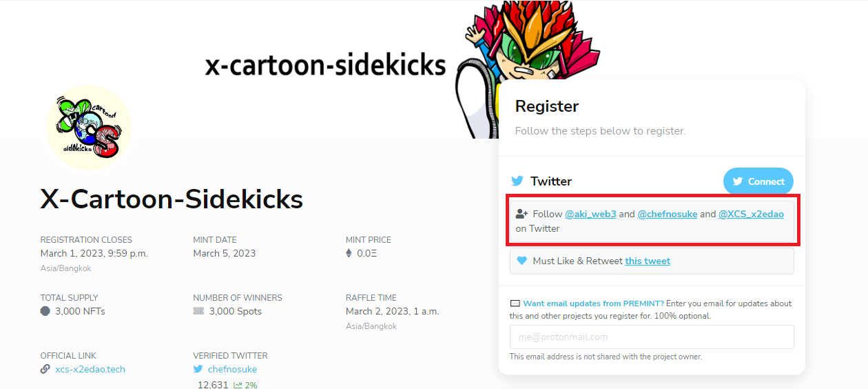Click the Twitter Connect button
868x389 pixels.
tap(758, 181)
